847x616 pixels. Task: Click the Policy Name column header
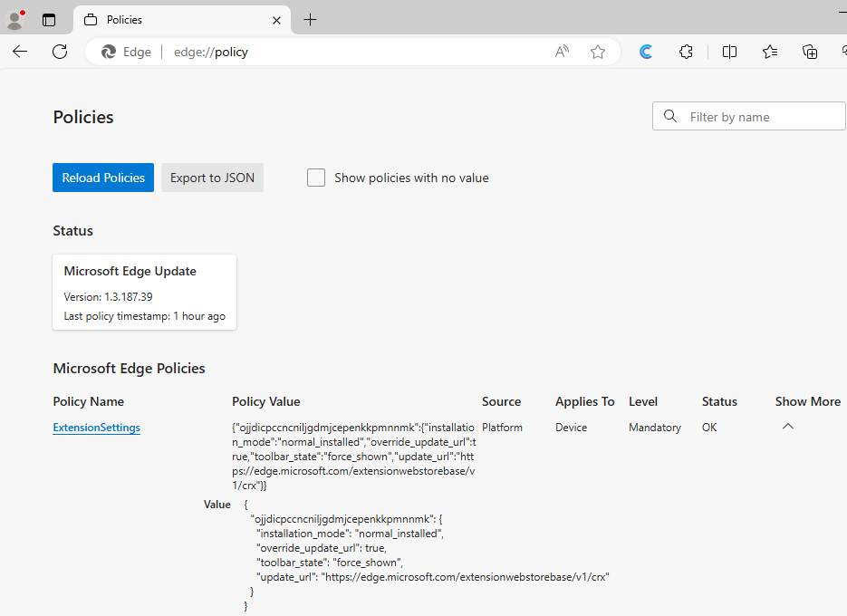(89, 401)
